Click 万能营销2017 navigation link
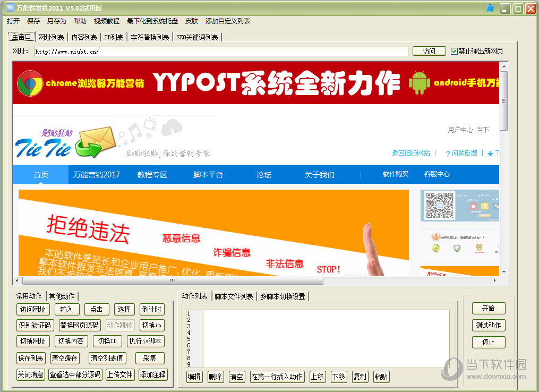Screen dimensions: 539x392 pyautogui.click(x=97, y=175)
